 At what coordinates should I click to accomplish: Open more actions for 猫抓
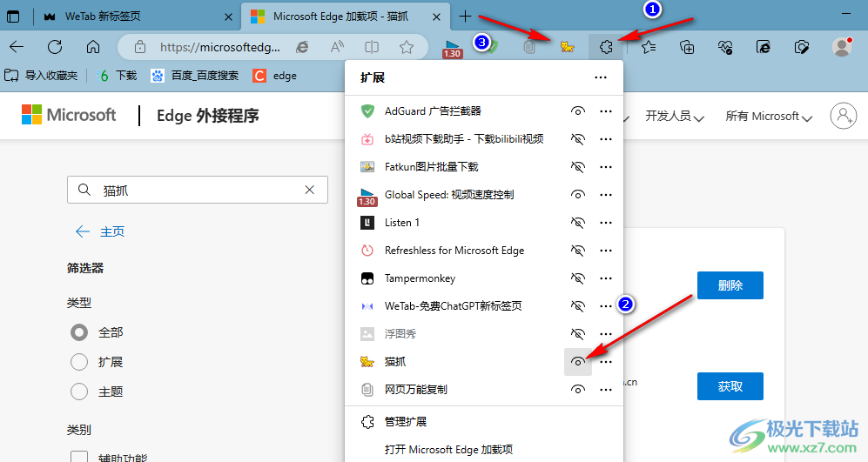point(606,362)
